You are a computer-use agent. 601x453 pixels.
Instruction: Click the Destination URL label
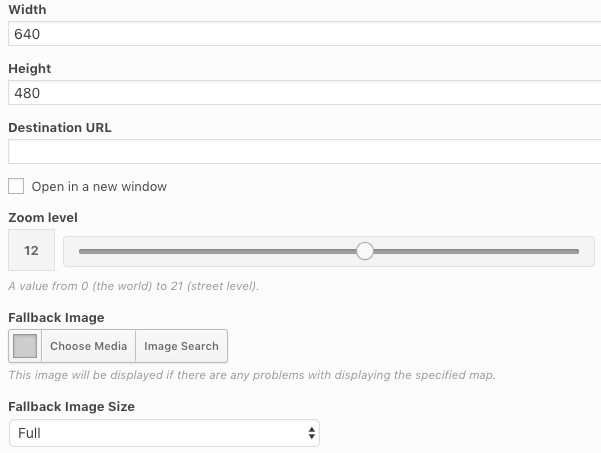(x=60, y=128)
